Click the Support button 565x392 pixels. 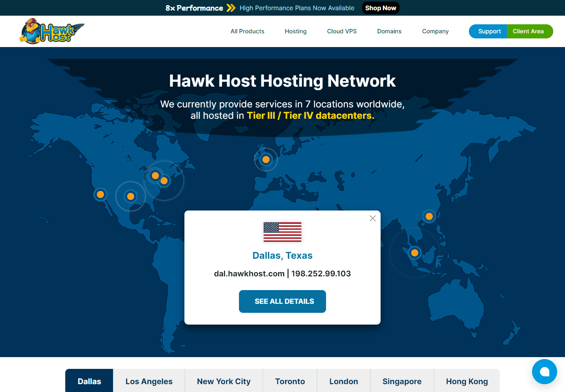click(488, 31)
